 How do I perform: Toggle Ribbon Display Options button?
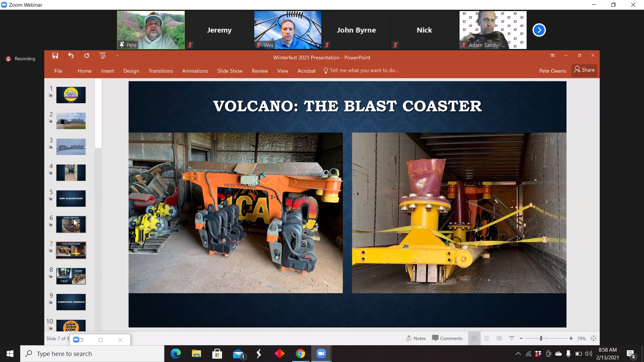(x=552, y=56)
